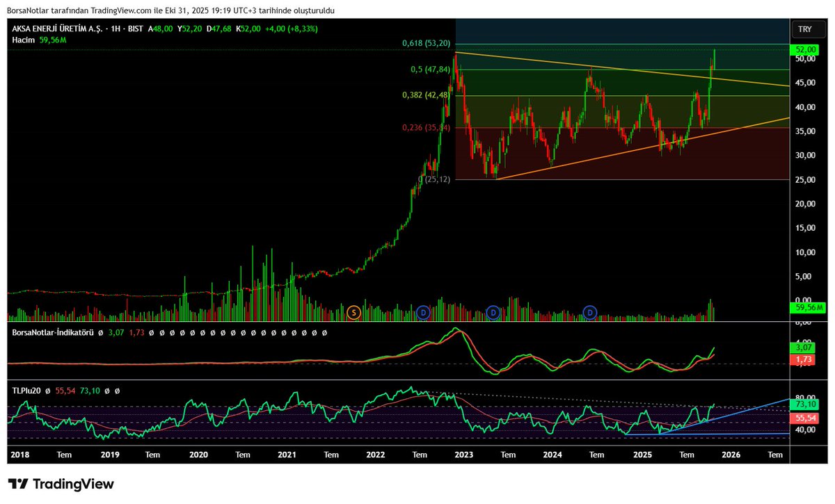Click the S split marker on the chart
835x504 pixels.
click(x=353, y=313)
